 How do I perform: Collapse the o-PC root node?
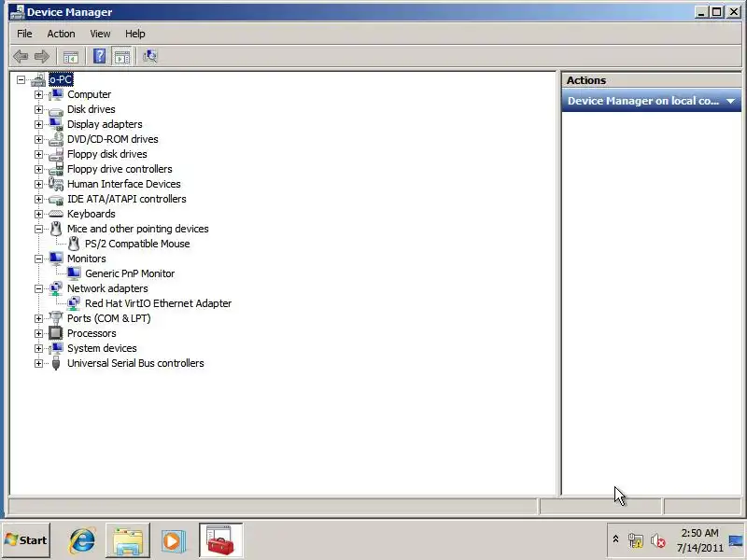coord(21,79)
